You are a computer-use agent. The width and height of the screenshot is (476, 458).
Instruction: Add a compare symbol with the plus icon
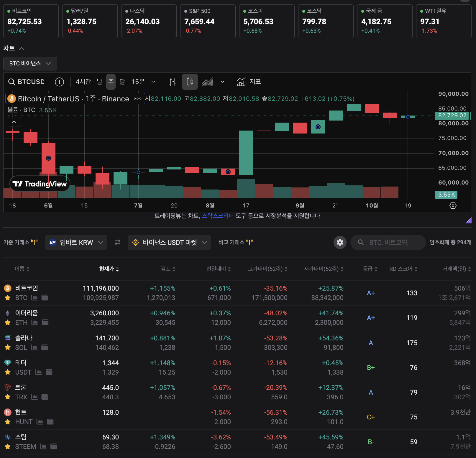(x=60, y=82)
